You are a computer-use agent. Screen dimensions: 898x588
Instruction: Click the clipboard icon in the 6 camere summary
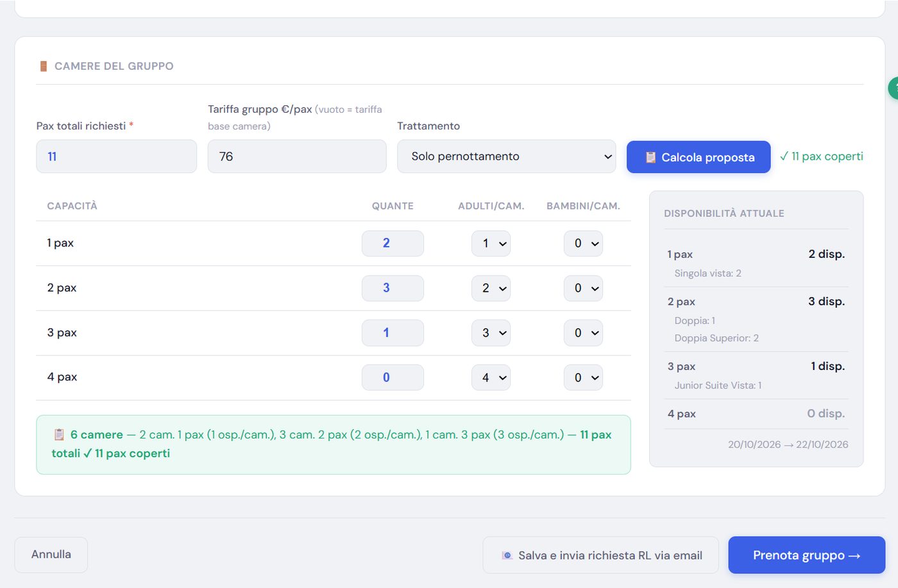59,435
